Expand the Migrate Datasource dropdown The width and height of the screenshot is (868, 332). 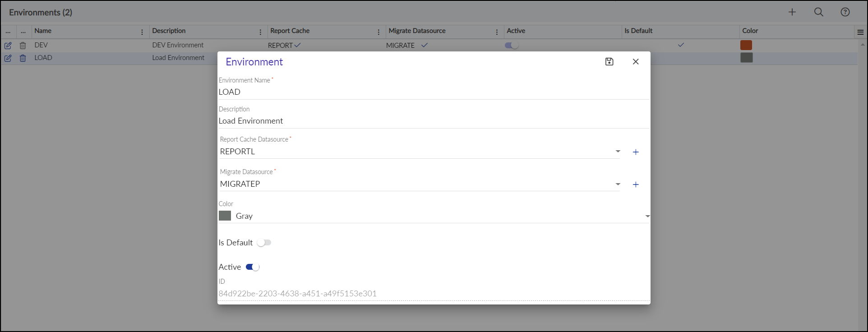click(x=618, y=184)
